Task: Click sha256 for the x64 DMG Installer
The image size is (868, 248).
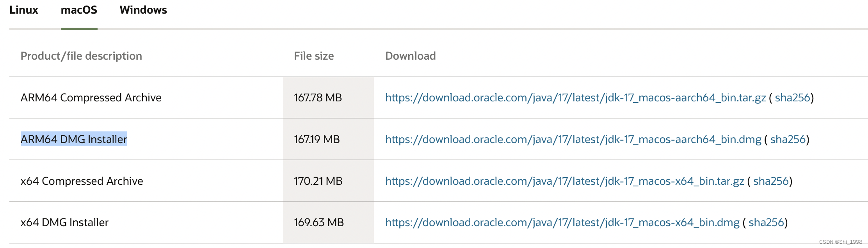Action: tap(767, 222)
